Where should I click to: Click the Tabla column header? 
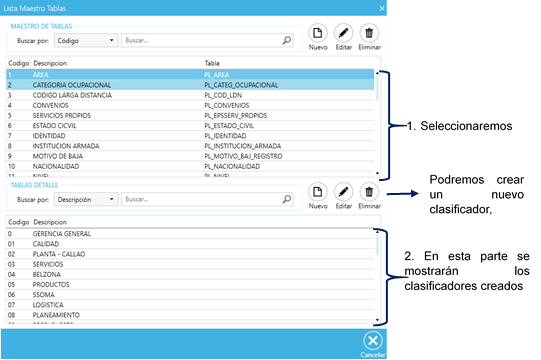(x=212, y=63)
